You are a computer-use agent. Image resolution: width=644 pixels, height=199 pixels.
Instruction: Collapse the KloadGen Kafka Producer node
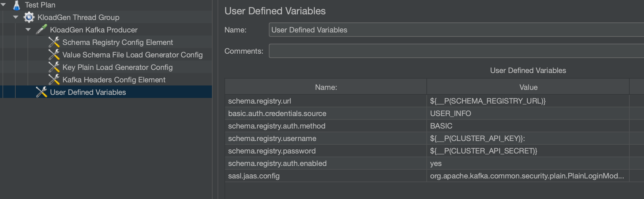pos(28,30)
